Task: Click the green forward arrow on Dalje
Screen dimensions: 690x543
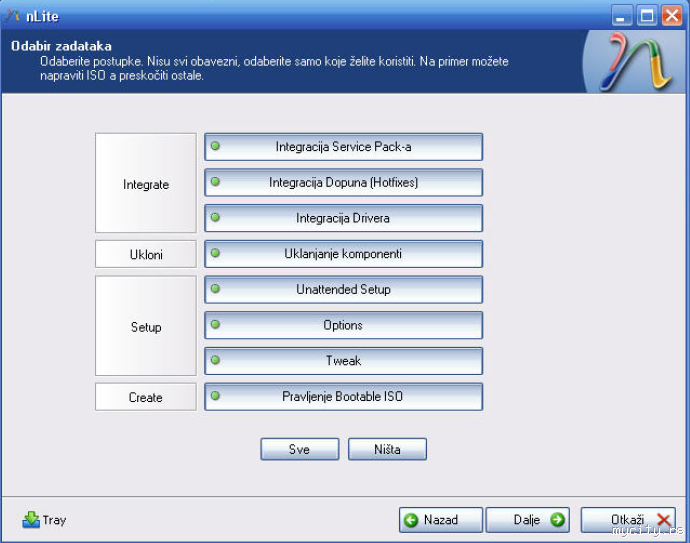Action: coord(557,520)
